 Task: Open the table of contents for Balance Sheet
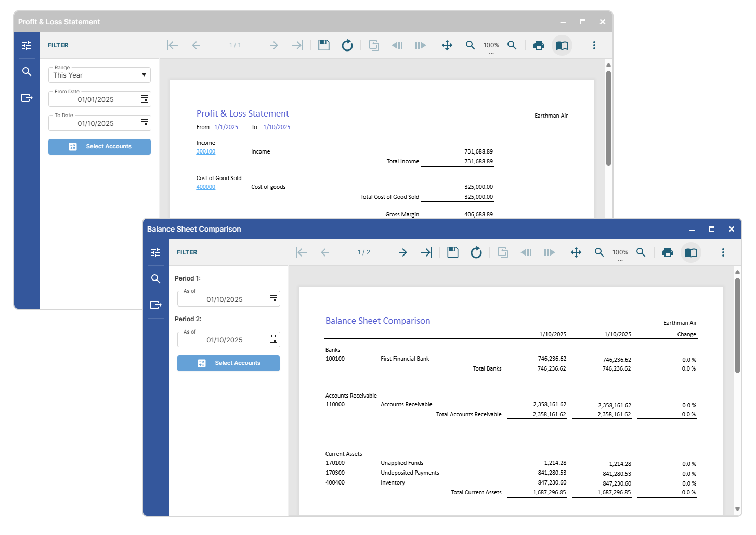point(691,252)
